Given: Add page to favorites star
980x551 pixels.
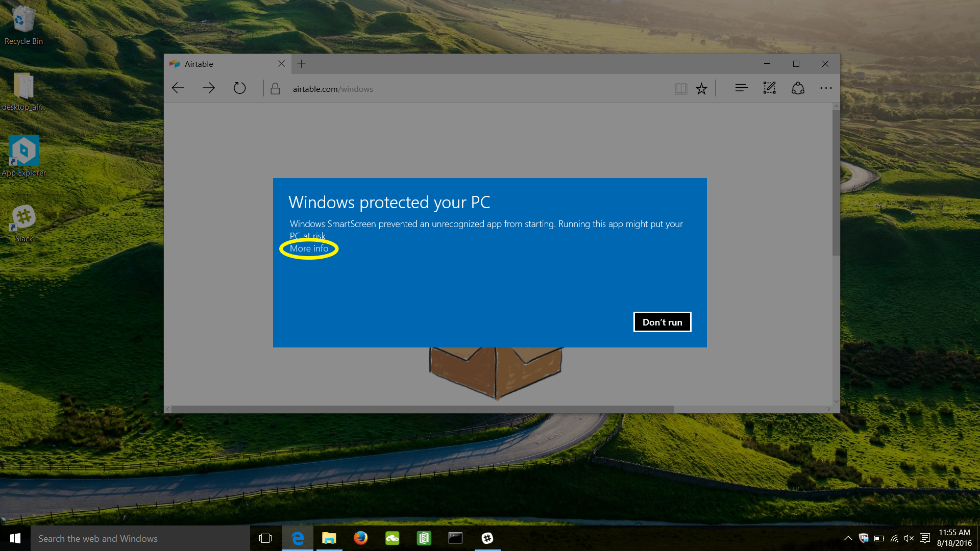Looking at the screenshot, I should point(702,89).
